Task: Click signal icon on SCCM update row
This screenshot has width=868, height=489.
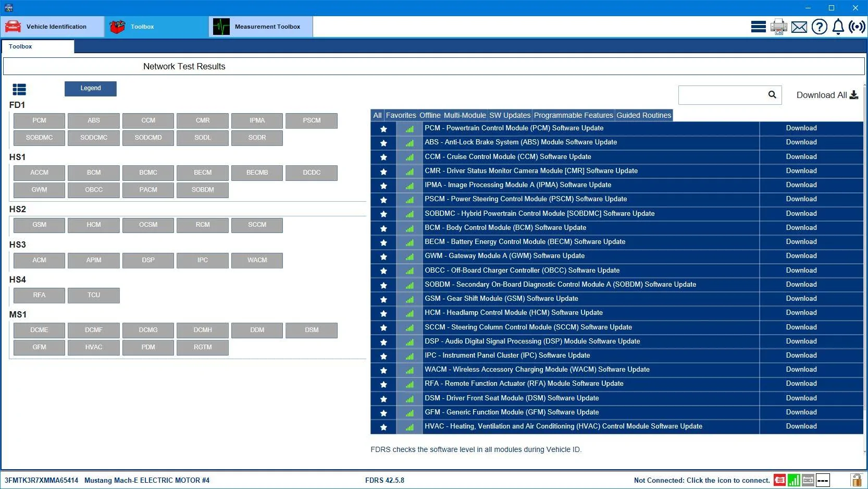Action: click(x=410, y=327)
